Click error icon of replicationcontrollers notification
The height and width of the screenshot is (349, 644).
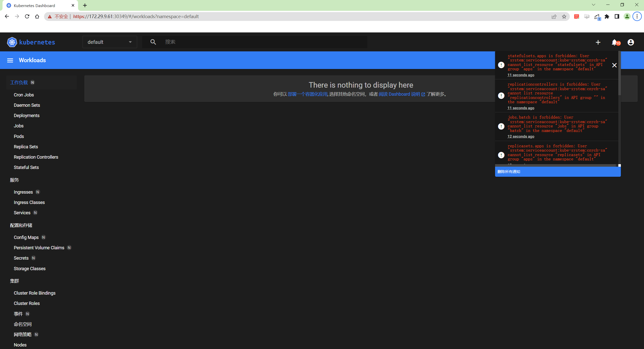tap(501, 96)
